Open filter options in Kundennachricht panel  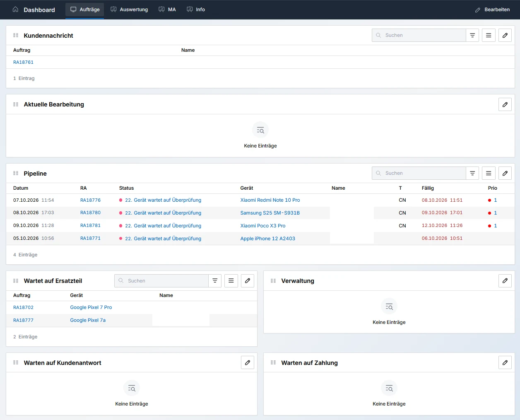click(472, 35)
